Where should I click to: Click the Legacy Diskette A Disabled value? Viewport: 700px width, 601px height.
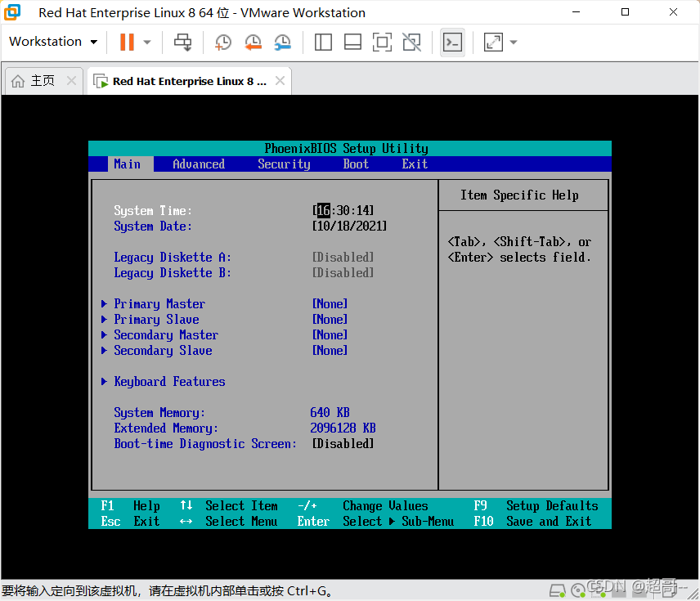[x=343, y=258]
